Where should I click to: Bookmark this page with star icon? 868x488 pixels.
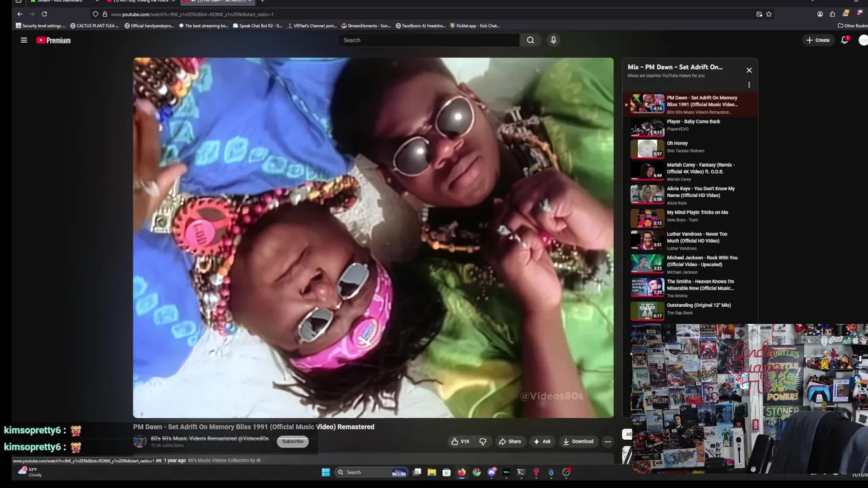[x=768, y=14]
